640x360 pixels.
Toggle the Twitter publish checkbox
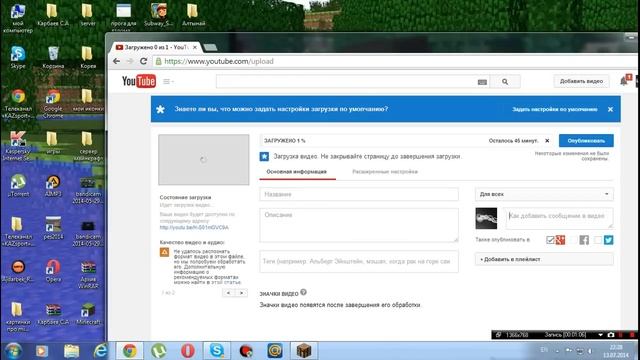click(x=598, y=240)
